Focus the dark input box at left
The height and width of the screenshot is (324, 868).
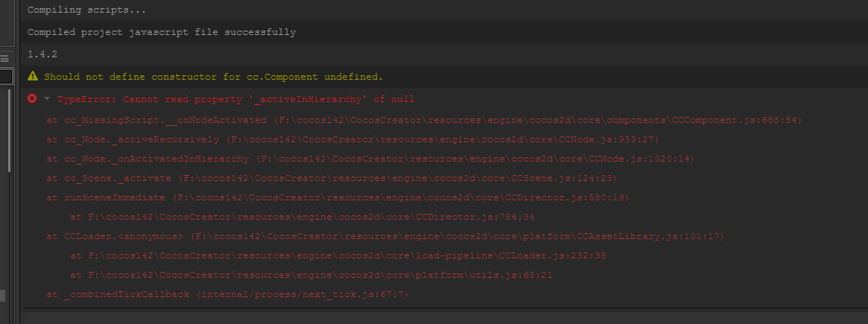pyautogui.click(x=6, y=76)
